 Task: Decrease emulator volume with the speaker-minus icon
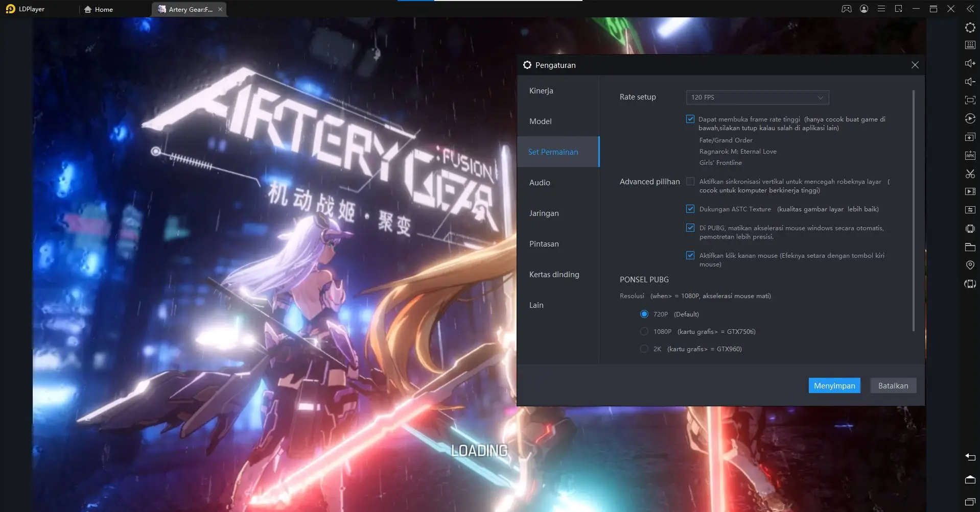(x=970, y=82)
